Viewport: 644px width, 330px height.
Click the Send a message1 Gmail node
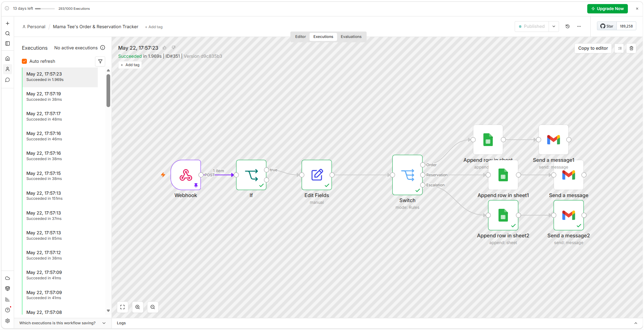coord(554,140)
